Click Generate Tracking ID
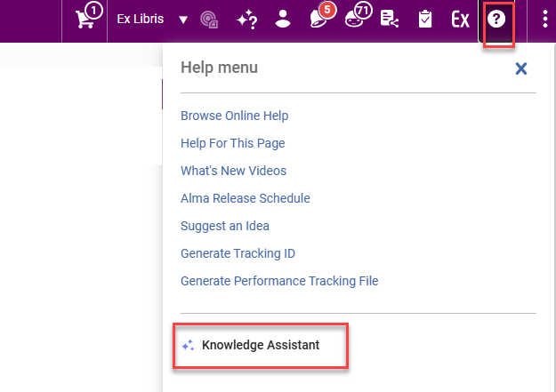The width and height of the screenshot is (556, 392). pyautogui.click(x=238, y=253)
